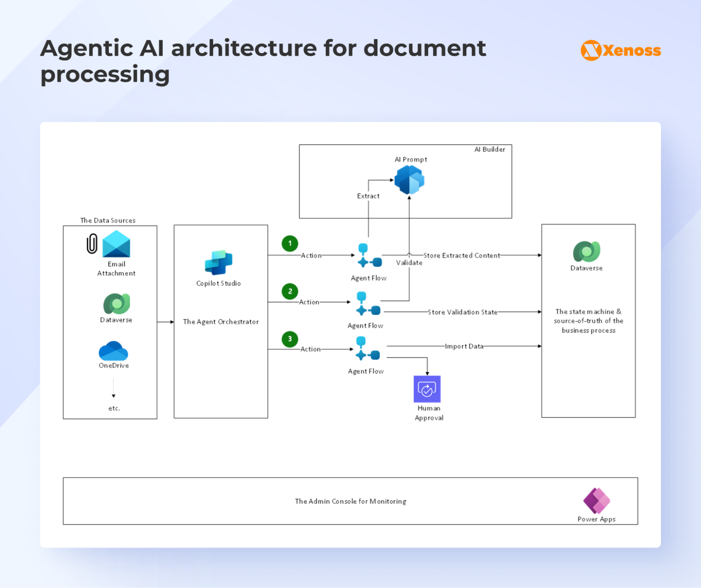Open the Store Extracted Content link
Screen dimensions: 701x588
tap(462, 255)
